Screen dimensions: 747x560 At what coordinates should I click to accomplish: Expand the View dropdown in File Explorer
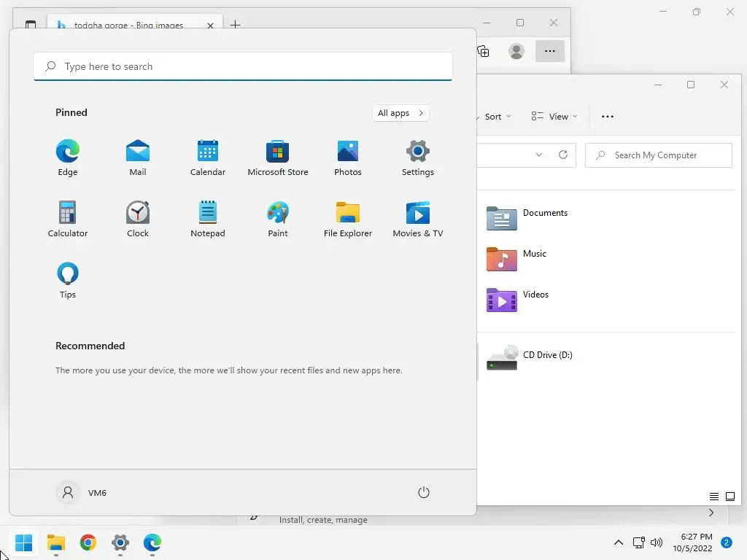[x=554, y=117]
